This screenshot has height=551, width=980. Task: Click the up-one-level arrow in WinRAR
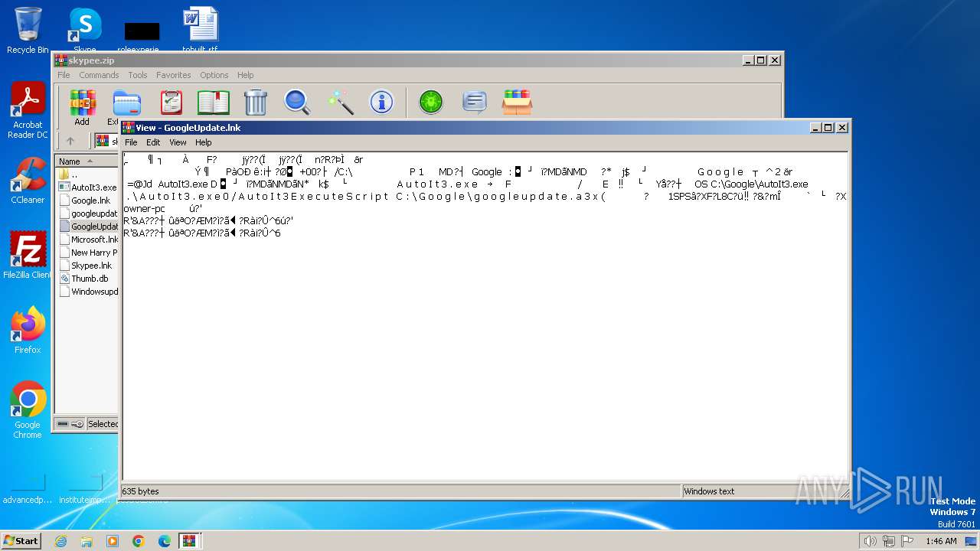click(70, 141)
